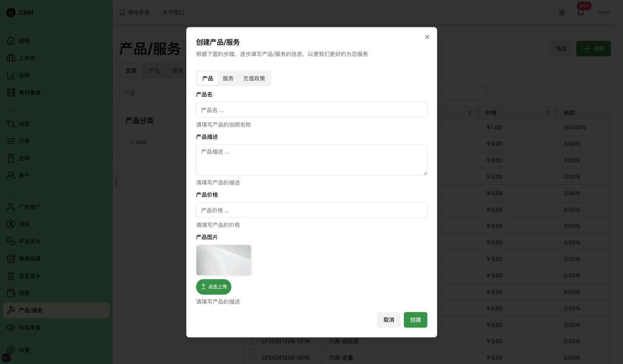Click the product name input field

pyautogui.click(x=311, y=110)
